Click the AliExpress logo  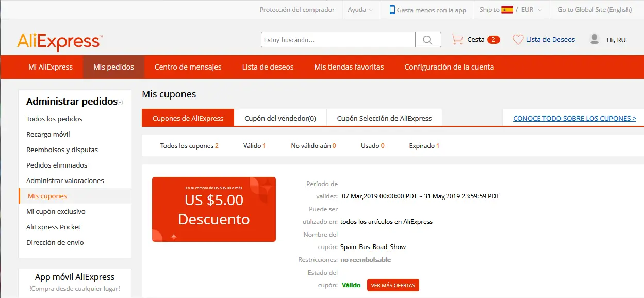pos(60,42)
